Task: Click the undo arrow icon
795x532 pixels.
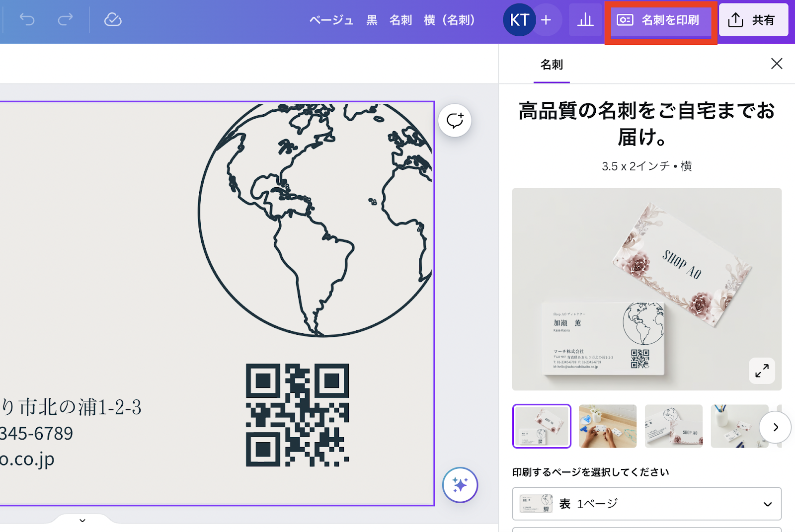Action: pos(27,20)
